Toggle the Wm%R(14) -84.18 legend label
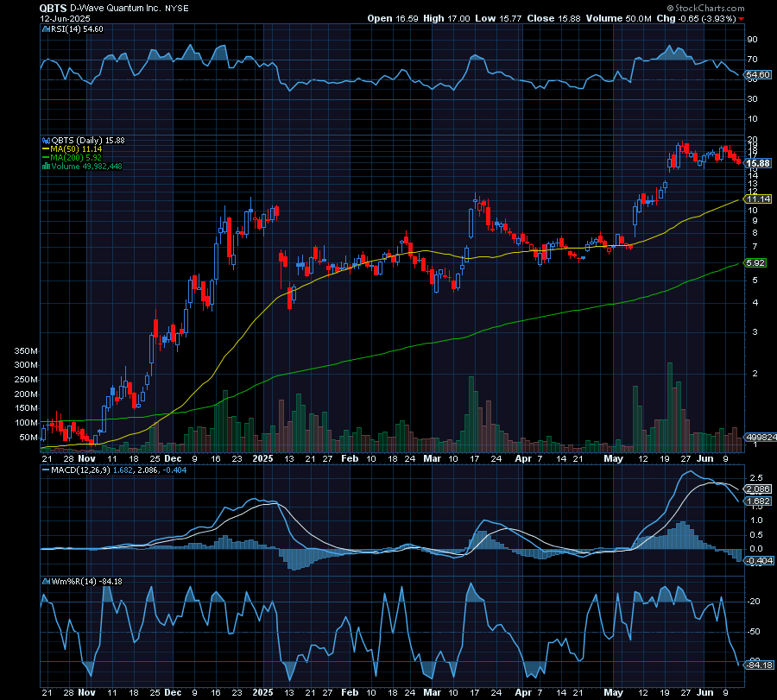Image resolution: width=777 pixels, height=700 pixels. [86, 582]
